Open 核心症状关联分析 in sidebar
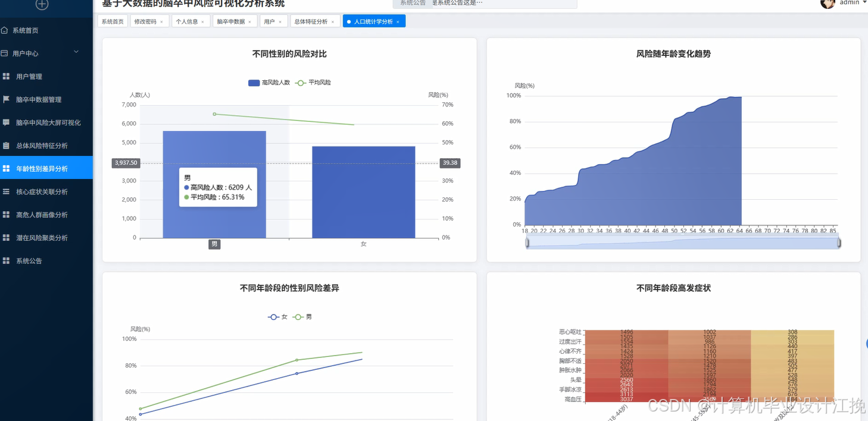The height and width of the screenshot is (421, 868). (x=46, y=191)
